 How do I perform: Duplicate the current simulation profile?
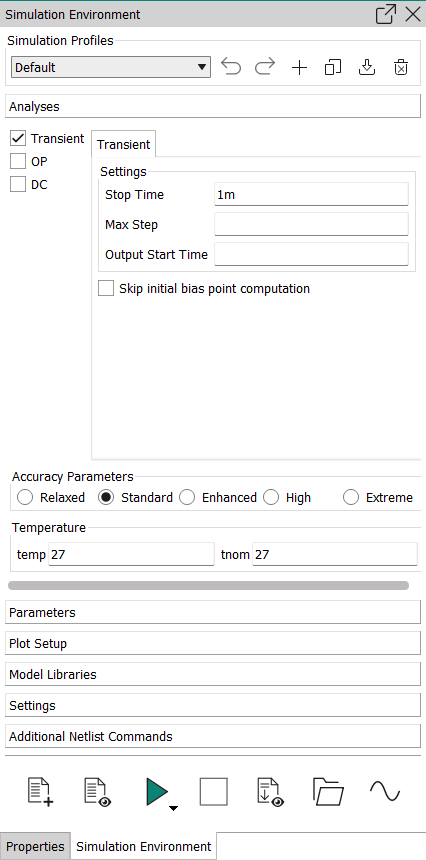[x=333, y=68]
